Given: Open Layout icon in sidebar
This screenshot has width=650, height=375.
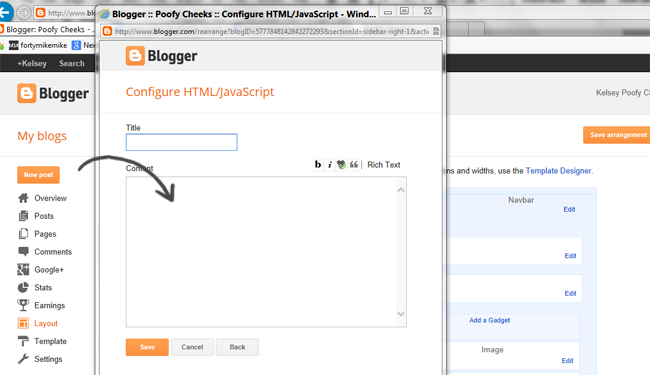Looking at the screenshot, I should click(23, 323).
